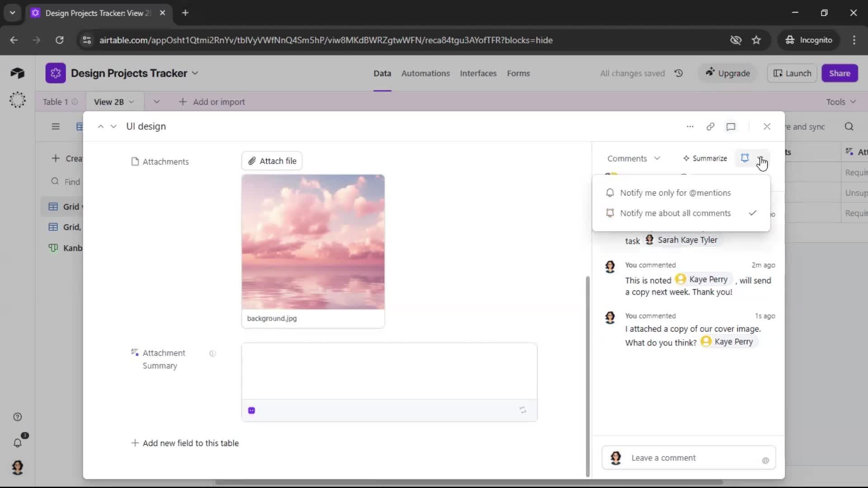Click the Kaye Perry mention in latest comment
This screenshot has height=488, width=868.
(x=728, y=342)
